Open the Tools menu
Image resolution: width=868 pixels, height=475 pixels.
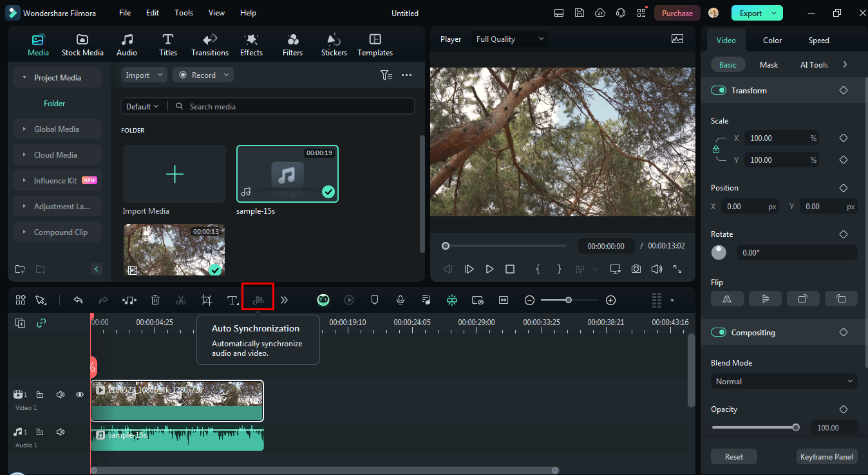pos(184,13)
